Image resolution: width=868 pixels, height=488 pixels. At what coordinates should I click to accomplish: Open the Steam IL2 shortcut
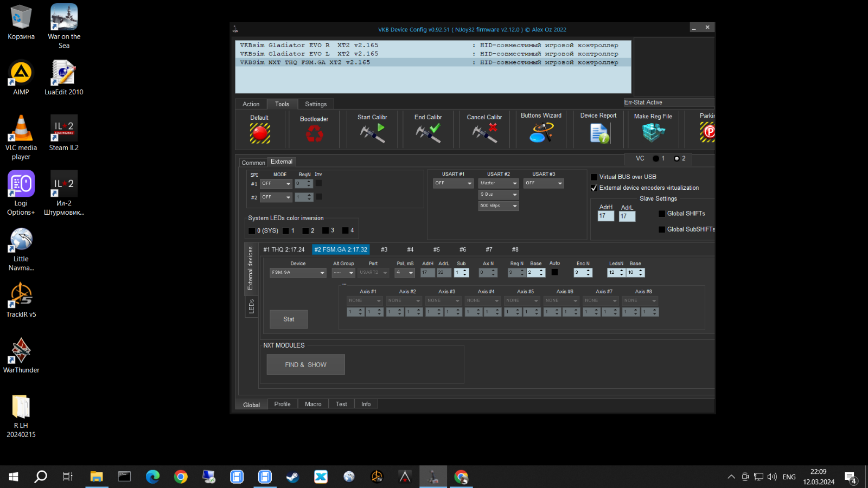click(x=64, y=133)
